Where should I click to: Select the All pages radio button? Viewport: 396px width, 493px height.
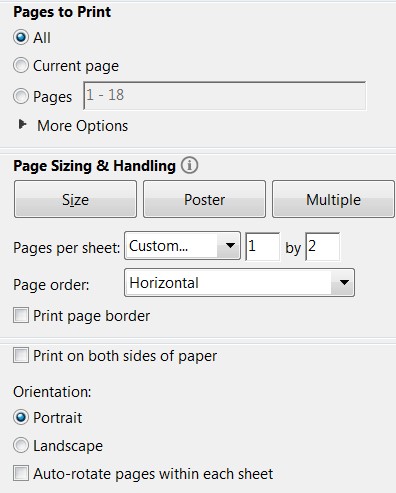point(21,37)
